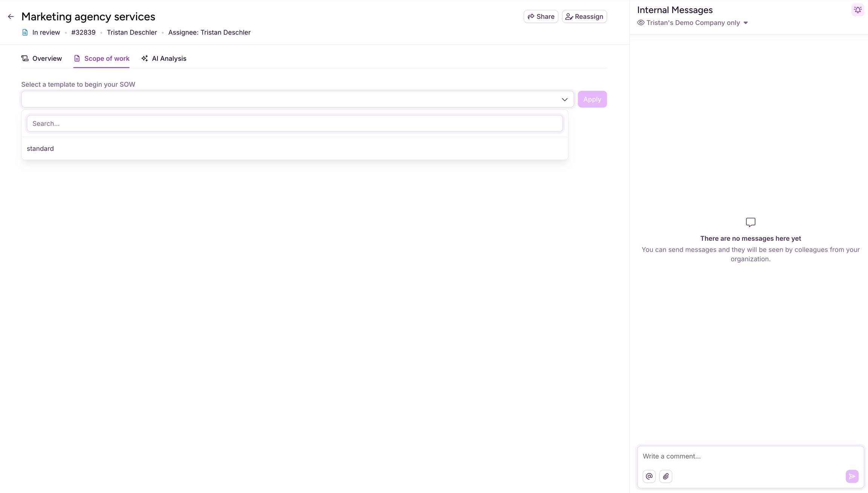Click the Assignee: Tristan Deschler text

[x=209, y=32]
